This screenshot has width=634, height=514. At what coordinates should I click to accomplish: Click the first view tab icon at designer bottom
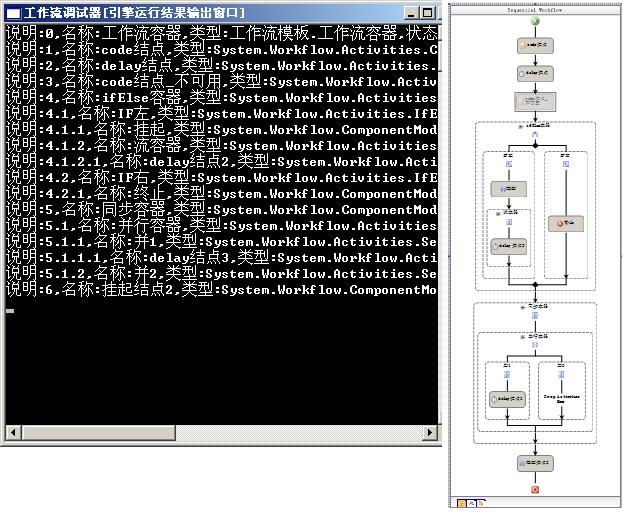(x=462, y=503)
